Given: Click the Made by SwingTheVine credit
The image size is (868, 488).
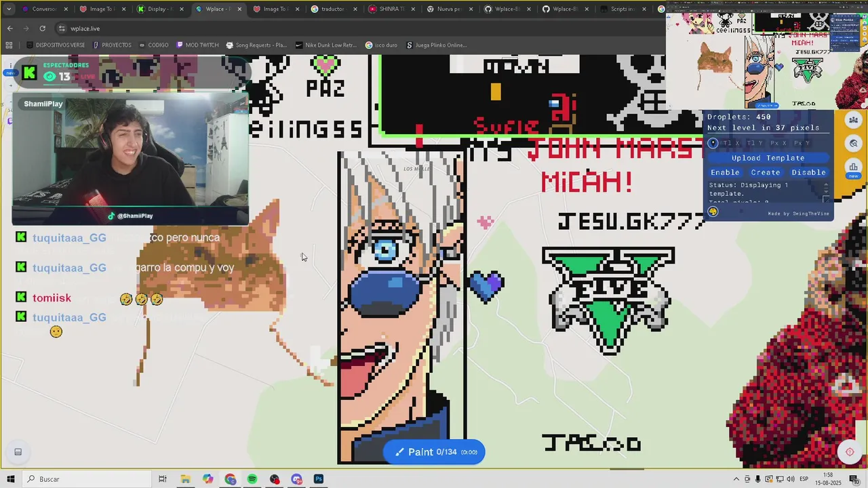Looking at the screenshot, I should coord(798,213).
